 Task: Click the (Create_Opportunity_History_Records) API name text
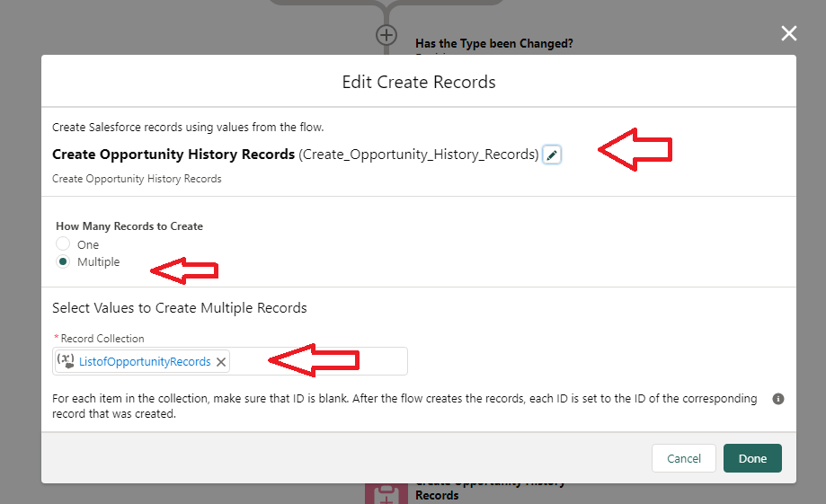(419, 155)
